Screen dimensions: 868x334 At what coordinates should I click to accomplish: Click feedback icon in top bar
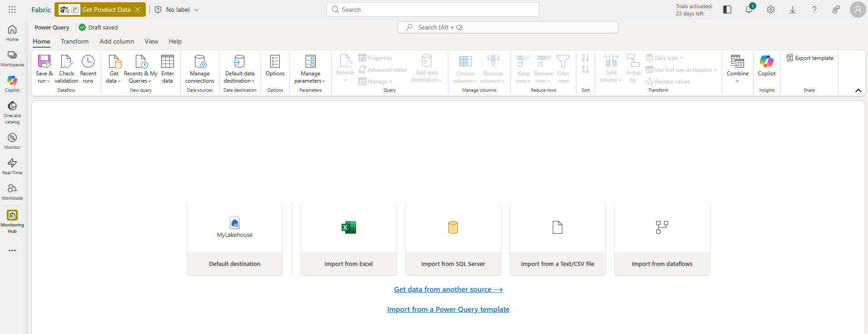pyautogui.click(x=836, y=10)
